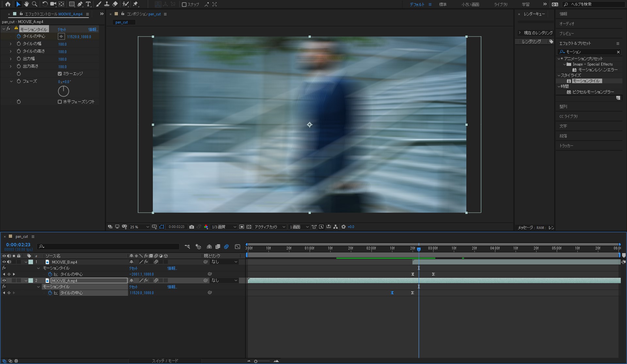Collapse the MOOVIE_B.mp4 layer properties
Screen dimensions: 627x364
(26, 262)
